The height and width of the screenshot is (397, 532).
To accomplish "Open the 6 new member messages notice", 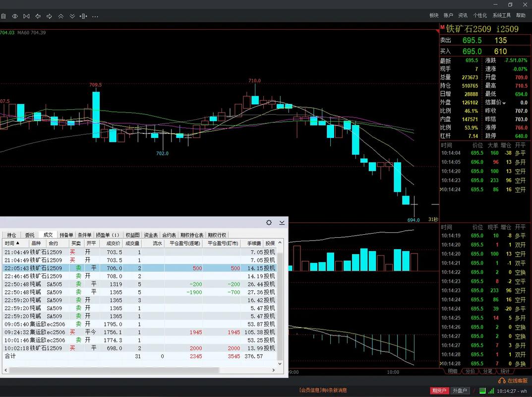I will 323,391.
